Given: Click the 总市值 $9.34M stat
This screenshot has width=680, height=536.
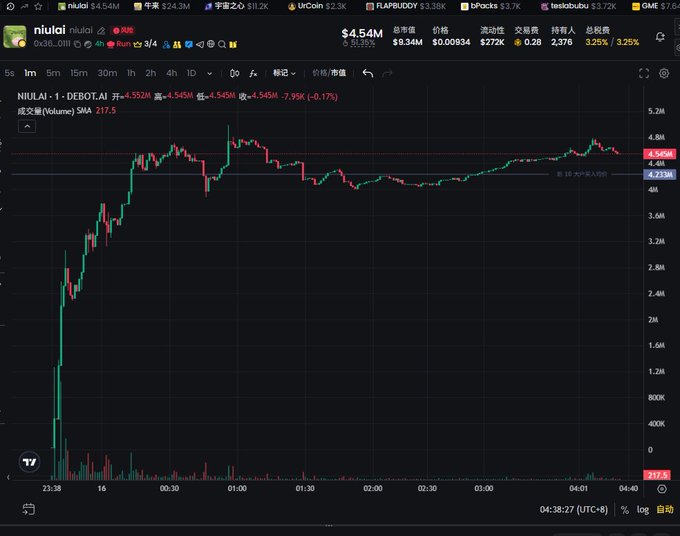Looking at the screenshot, I should 407,36.
